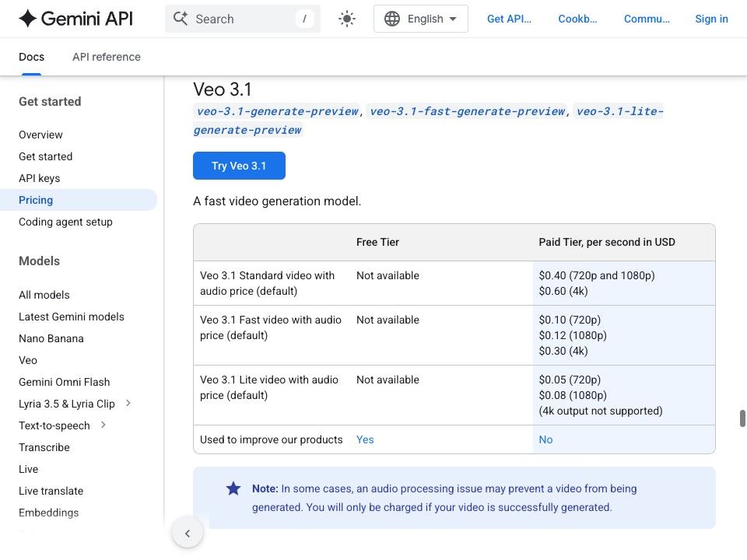Open Text-to-speech sidebar item
The height and width of the screenshot is (560, 747).
tap(54, 425)
